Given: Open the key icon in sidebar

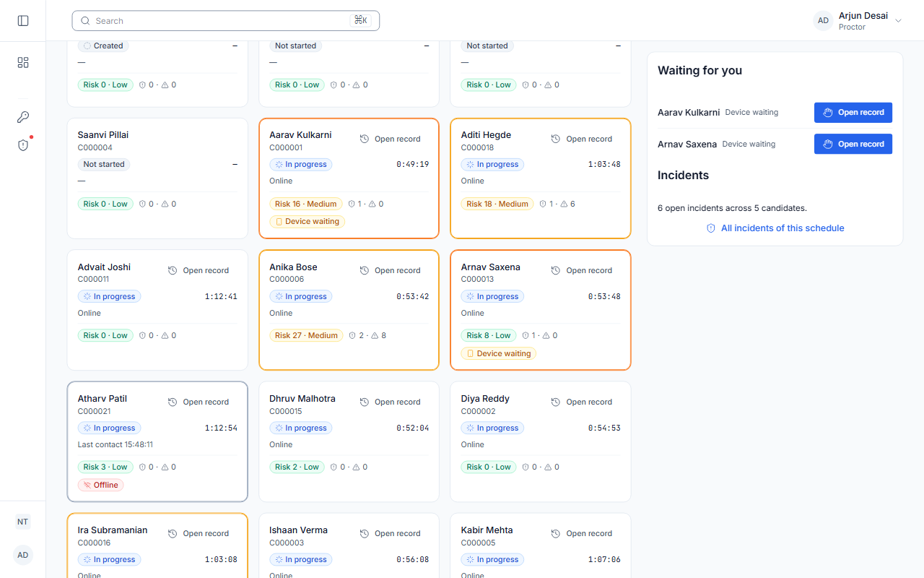Looking at the screenshot, I should (23, 117).
